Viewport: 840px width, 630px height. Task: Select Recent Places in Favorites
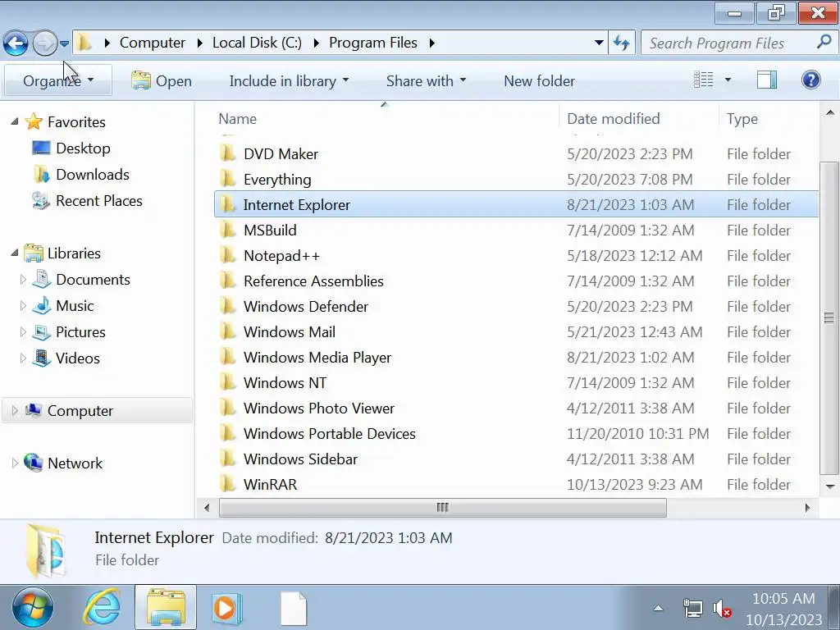tap(98, 201)
